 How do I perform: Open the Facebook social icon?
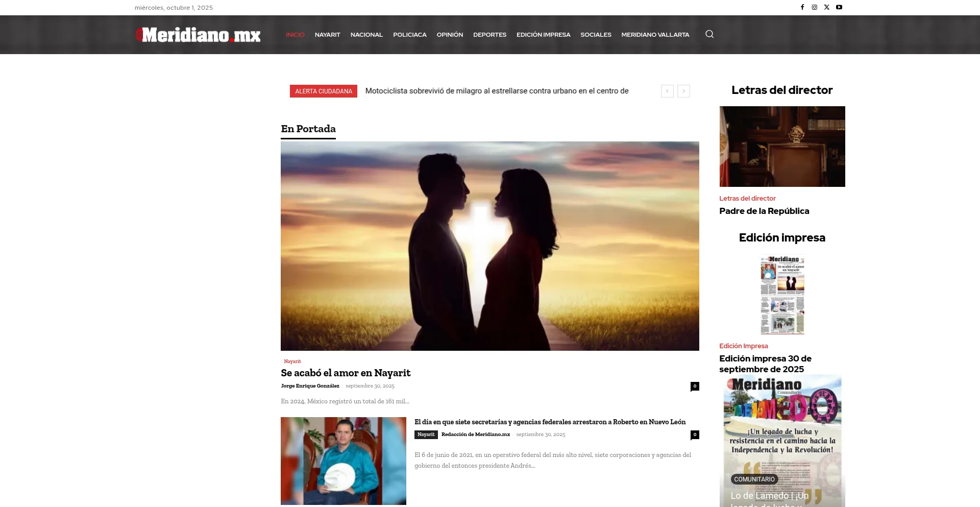coord(802,7)
